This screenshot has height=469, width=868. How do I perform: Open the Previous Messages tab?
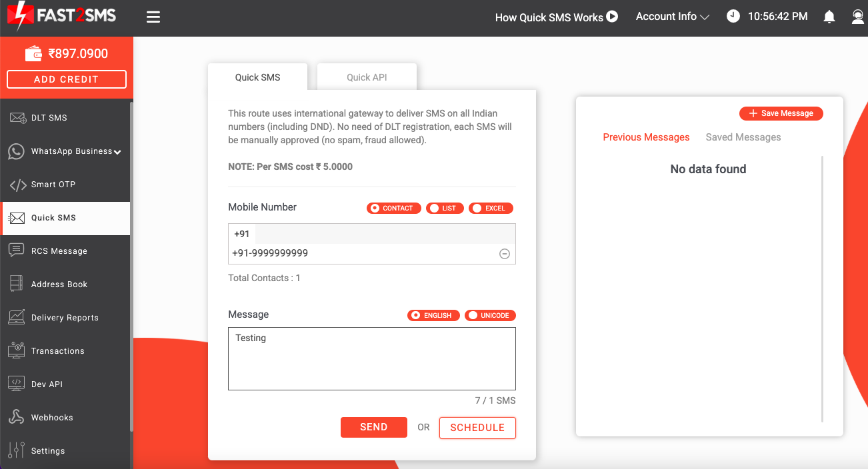point(646,137)
